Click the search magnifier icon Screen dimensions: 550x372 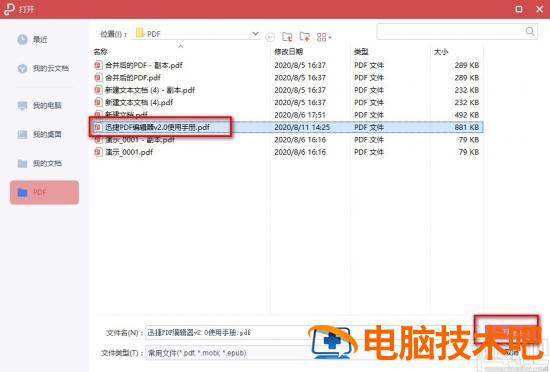tap(530, 32)
